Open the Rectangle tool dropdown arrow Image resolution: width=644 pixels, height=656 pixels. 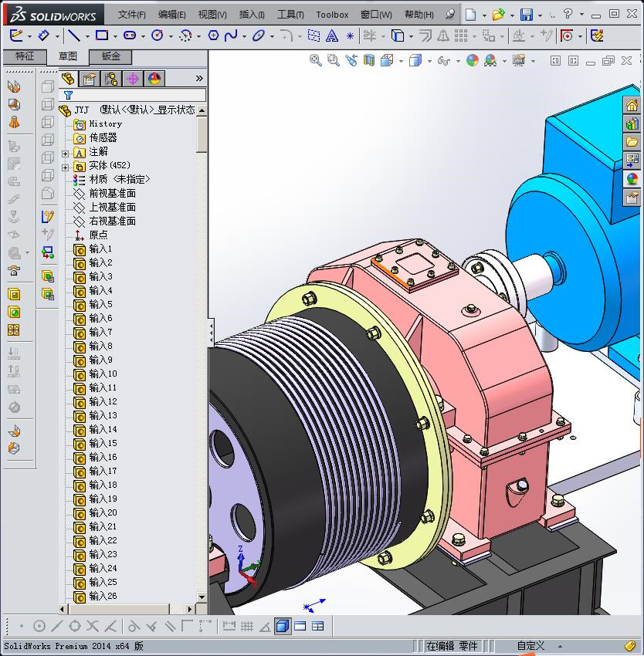tap(115, 36)
